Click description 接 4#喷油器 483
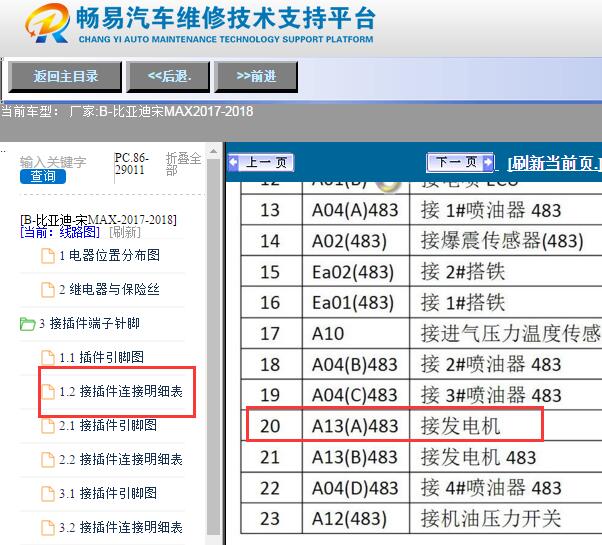 (491, 488)
